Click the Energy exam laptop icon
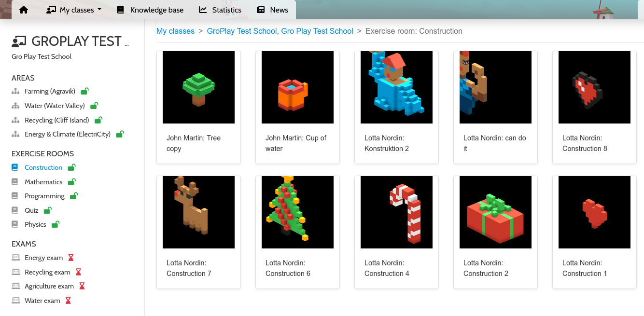This screenshot has width=644, height=316. 15,258
